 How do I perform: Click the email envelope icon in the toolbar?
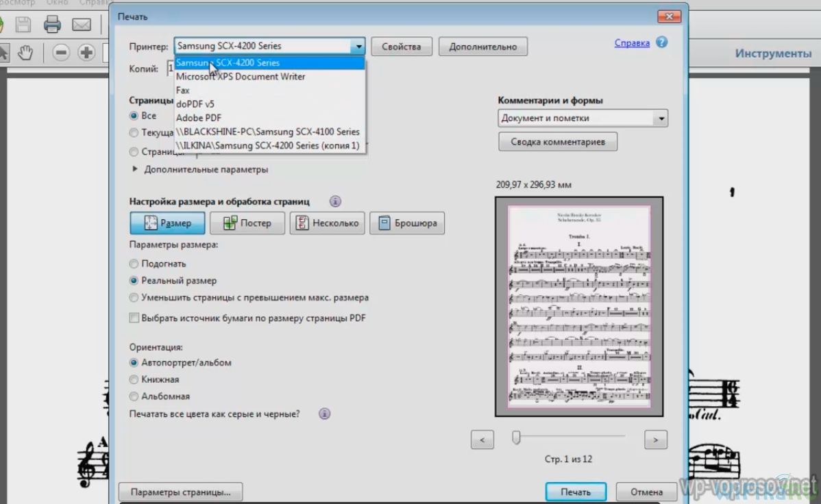(82, 25)
